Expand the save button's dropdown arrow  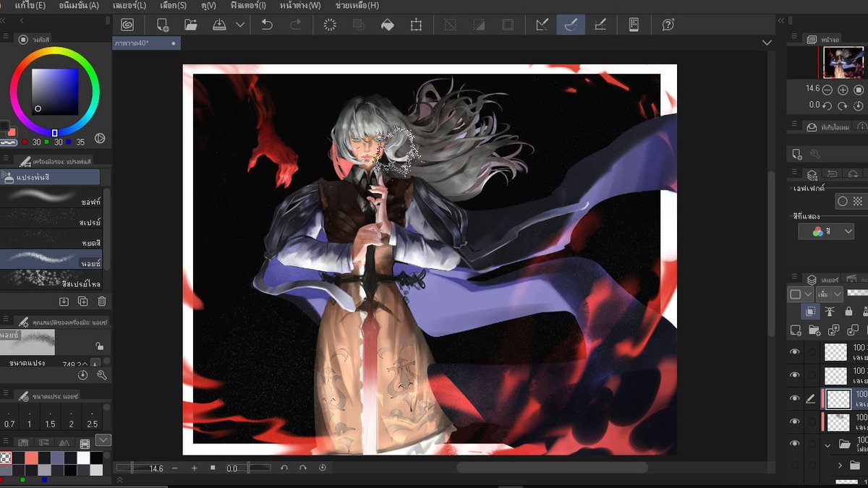coord(241,24)
